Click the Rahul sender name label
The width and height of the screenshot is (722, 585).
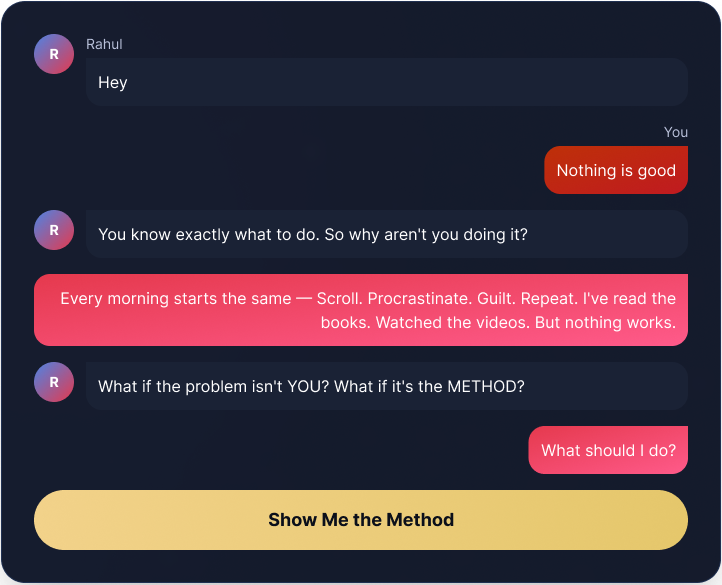tap(104, 44)
